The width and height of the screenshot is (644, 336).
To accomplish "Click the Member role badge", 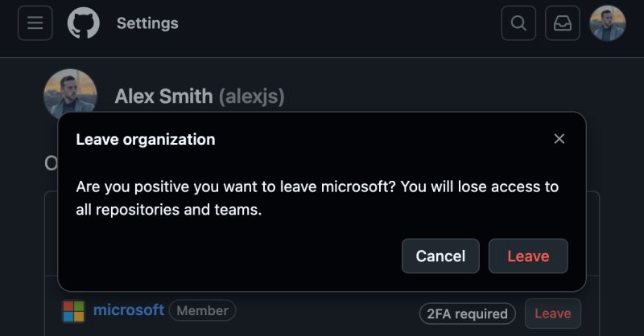I will pos(202,310).
